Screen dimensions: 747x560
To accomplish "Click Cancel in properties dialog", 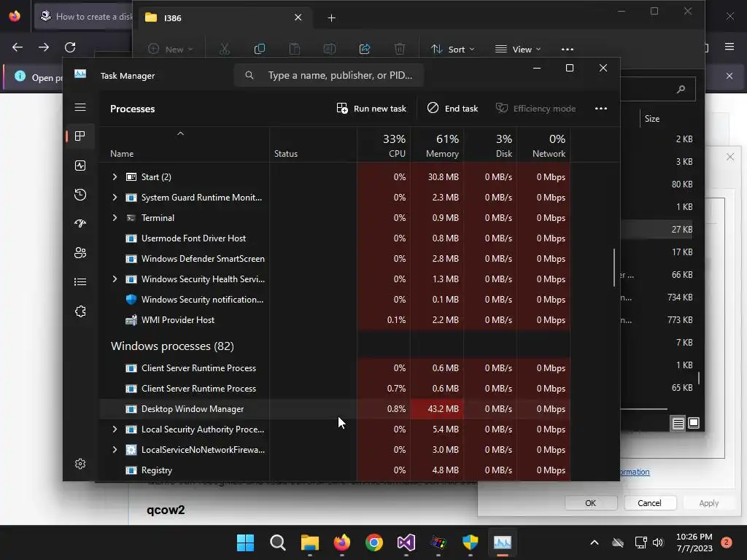I will point(649,503).
